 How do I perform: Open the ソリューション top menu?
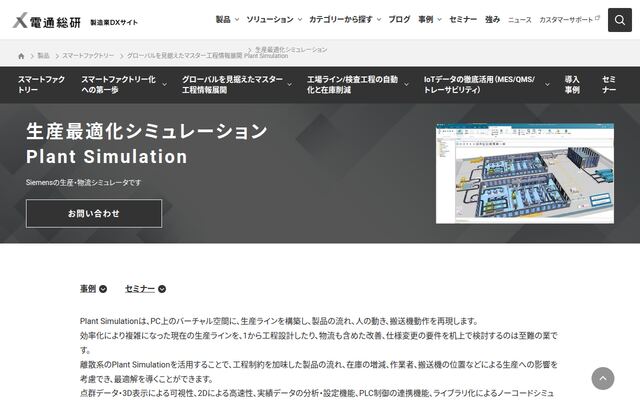pos(270,20)
